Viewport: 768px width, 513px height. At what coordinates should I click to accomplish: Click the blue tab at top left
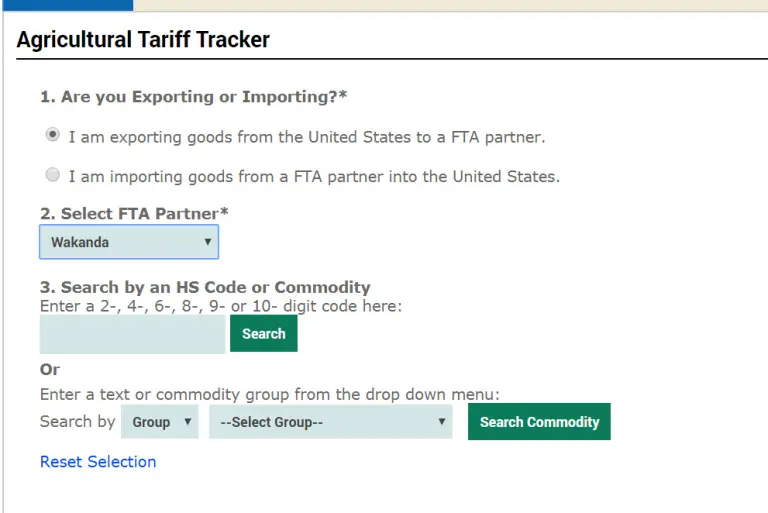pos(66,5)
